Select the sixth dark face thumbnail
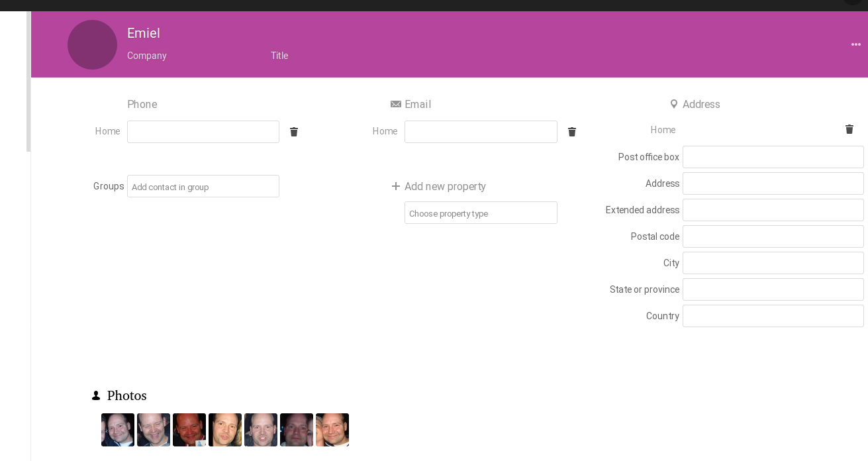The width and height of the screenshot is (868, 461). tap(297, 430)
